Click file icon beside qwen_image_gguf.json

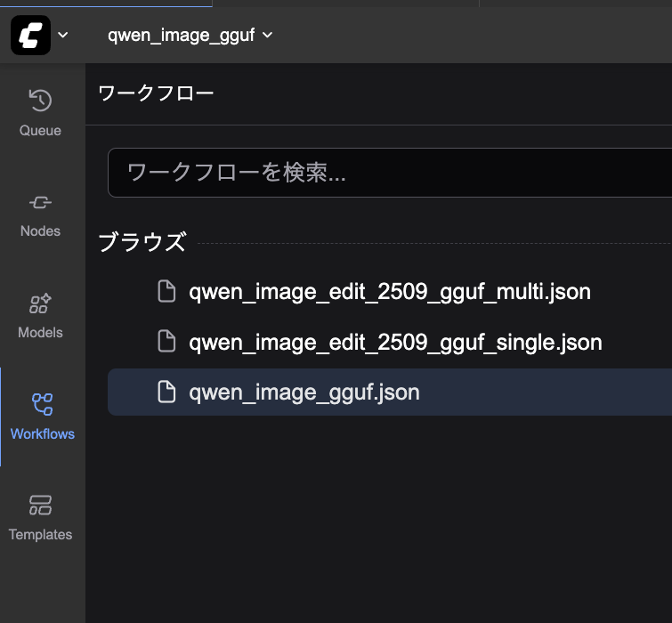click(x=166, y=392)
